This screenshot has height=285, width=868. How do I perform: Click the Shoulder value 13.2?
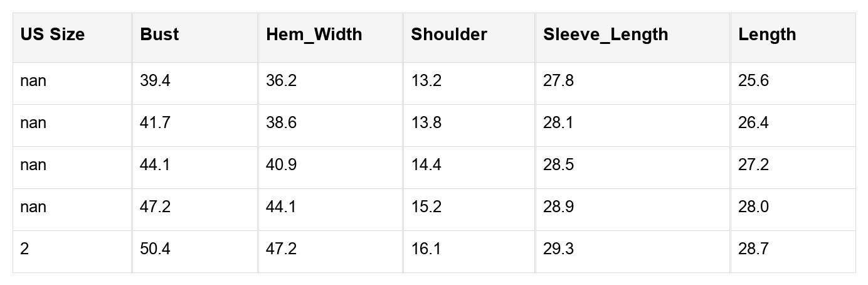coord(426,81)
